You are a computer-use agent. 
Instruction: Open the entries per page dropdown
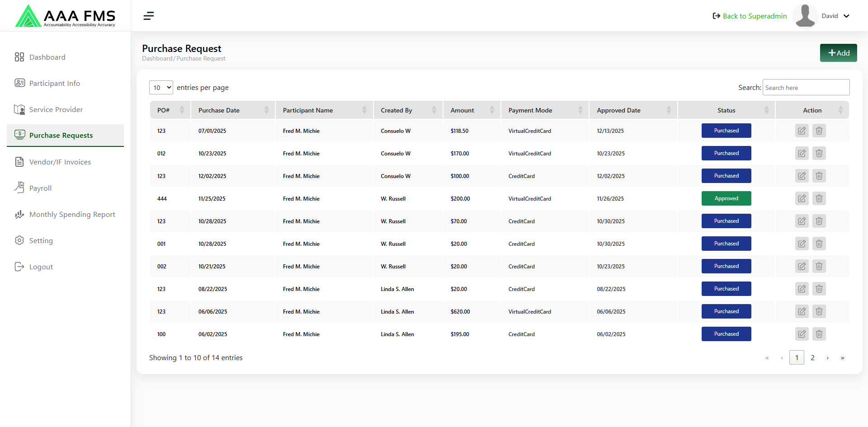[x=161, y=88]
